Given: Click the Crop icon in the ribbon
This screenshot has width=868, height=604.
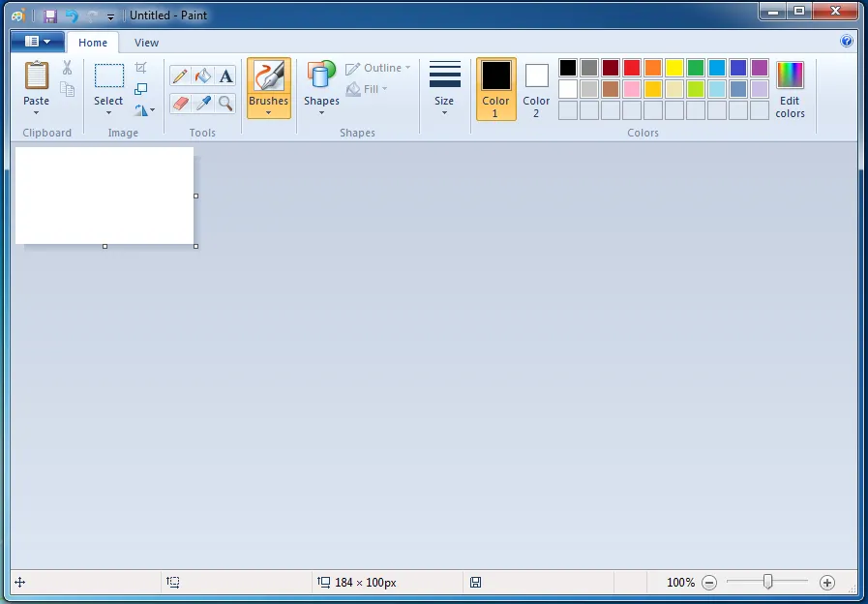Looking at the screenshot, I should tap(143, 68).
